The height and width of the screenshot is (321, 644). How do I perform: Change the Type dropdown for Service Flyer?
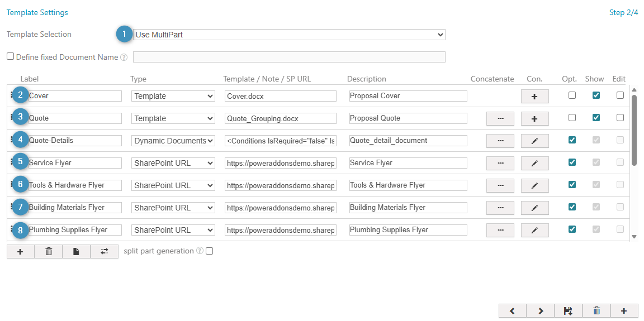click(173, 163)
